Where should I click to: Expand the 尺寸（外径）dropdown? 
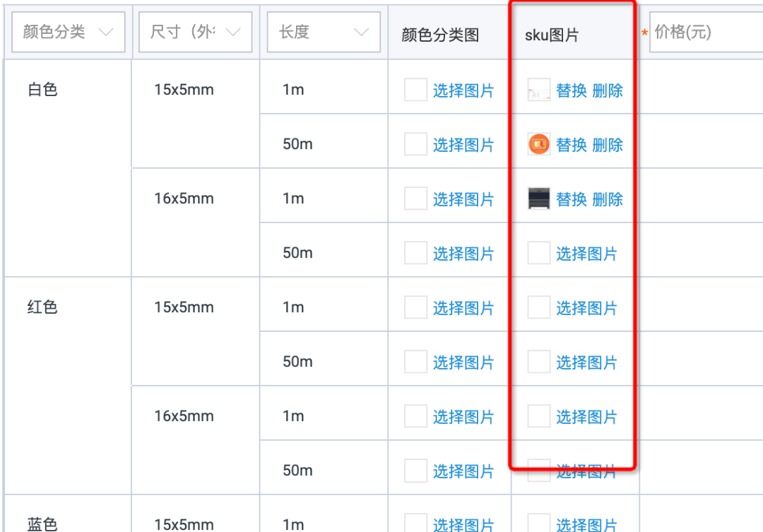click(x=196, y=31)
